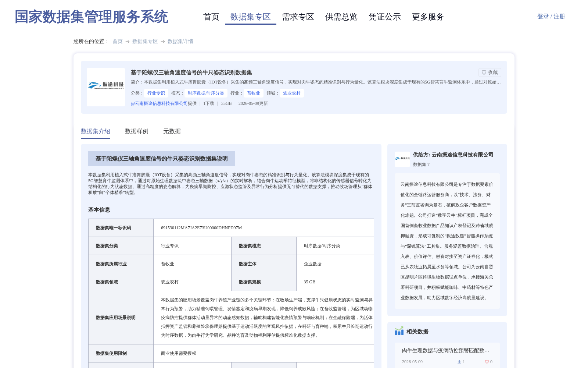Click 供给方: 云南振途信息科技有限公司 heading
The image size is (588, 368).
[453, 155]
